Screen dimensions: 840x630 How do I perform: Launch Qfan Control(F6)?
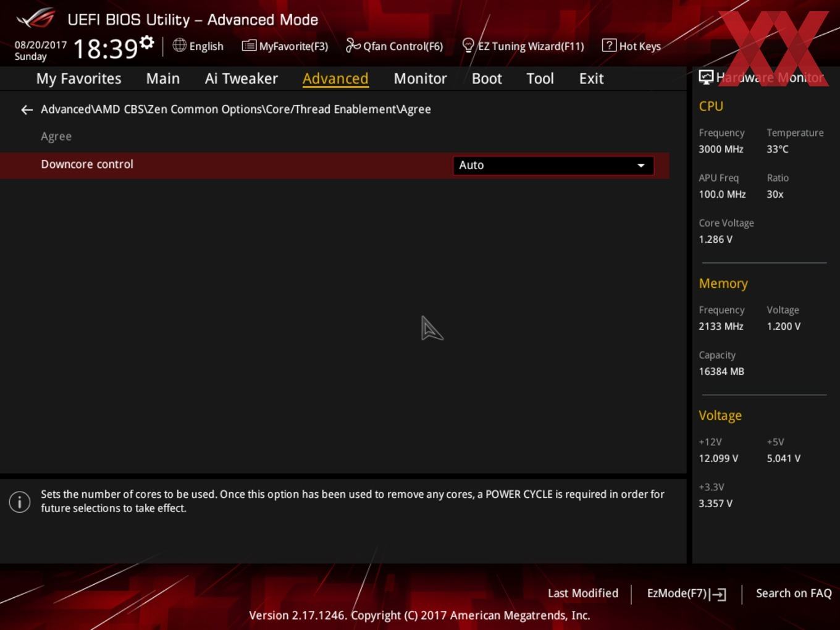click(x=403, y=46)
